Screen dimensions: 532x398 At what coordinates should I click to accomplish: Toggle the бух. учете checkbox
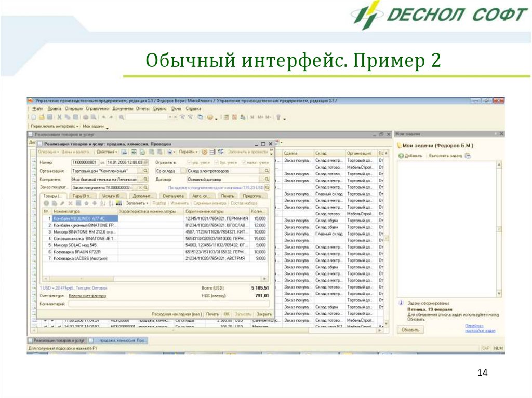[217, 163]
